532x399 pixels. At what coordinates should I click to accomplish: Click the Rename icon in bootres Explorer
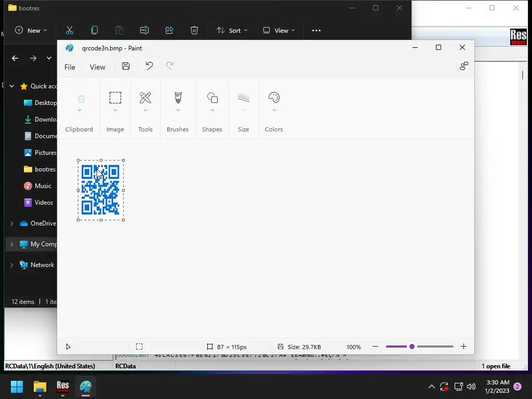coord(144,31)
